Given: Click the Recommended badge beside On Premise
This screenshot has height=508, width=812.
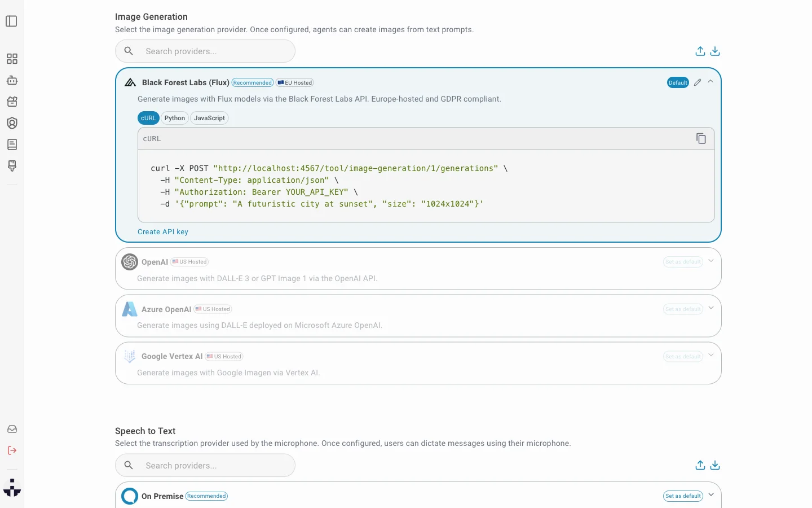Looking at the screenshot, I should 207,496.
